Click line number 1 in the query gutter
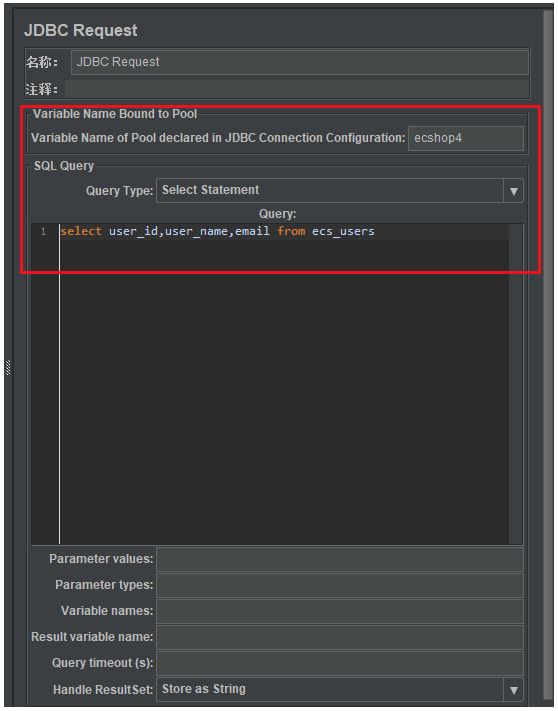This screenshot has height=711, width=558. pyautogui.click(x=44, y=232)
